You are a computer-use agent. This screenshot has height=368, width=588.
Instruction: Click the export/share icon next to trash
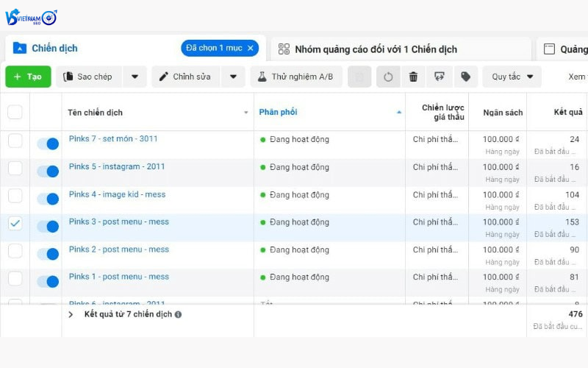click(x=439, y=77)
